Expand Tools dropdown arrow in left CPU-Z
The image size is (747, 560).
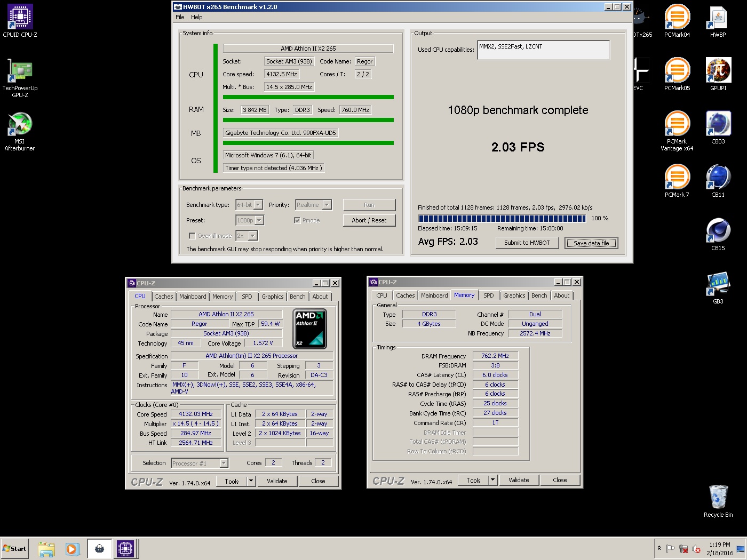tap(251, 481)
